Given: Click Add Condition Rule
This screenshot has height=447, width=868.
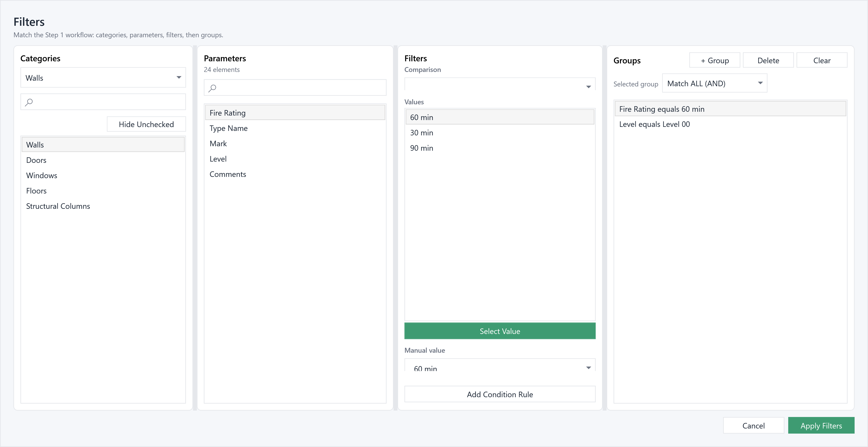Looking at the screenshot, I should click(500, 394).
